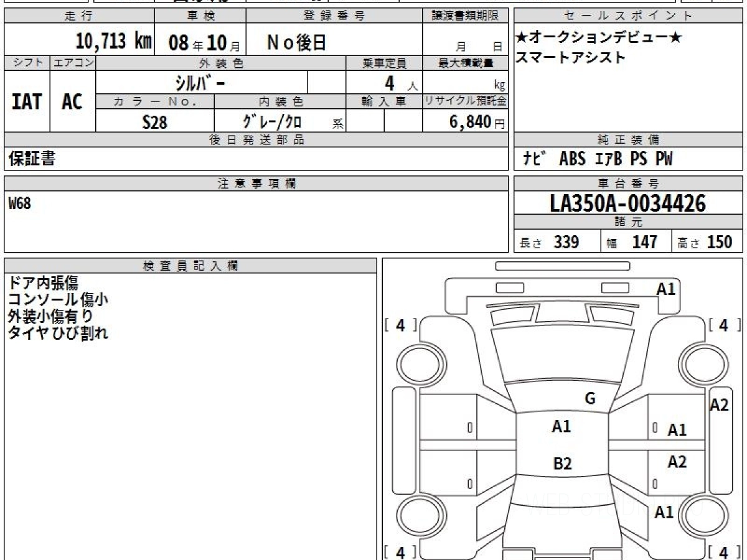Click the G mark on the windshield
747x560 pixels.
tap(590, 399)
